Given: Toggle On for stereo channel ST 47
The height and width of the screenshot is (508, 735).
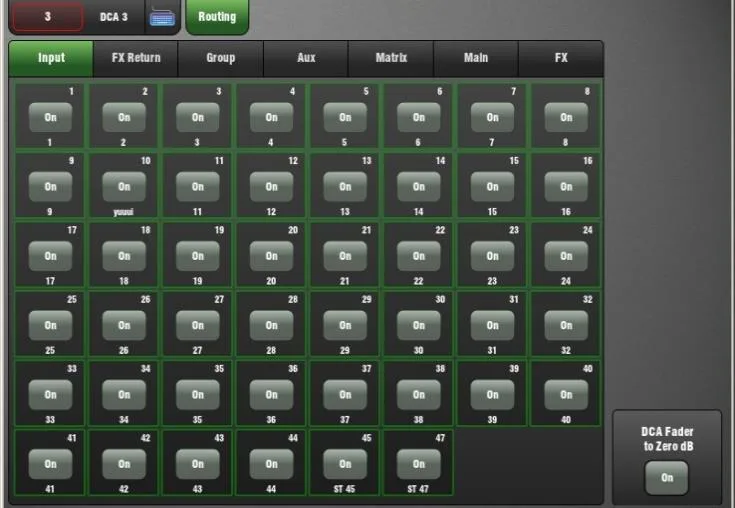Looking at the screenshot, I should pos(419,464).
